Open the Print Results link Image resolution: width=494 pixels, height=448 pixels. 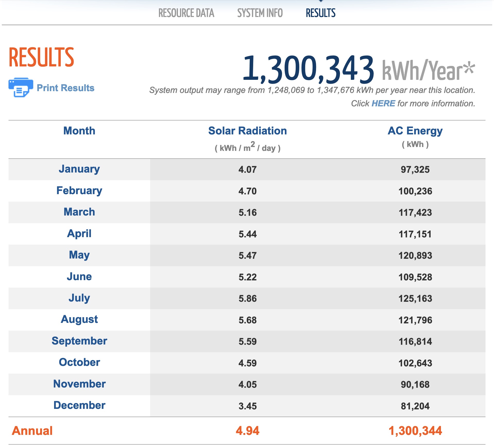[65, 88]
